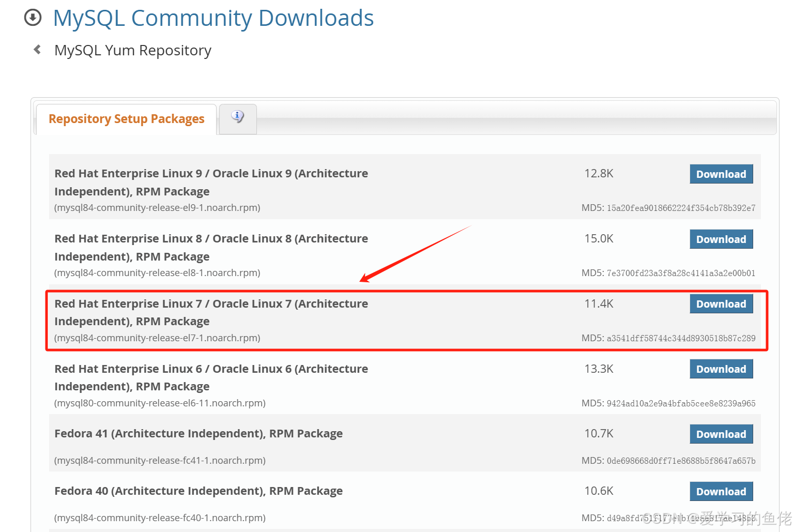Screen dimensions: 794x532
Task: Download the Red Hat Enterprise Linux 9 package
Action: coord(721,174)
